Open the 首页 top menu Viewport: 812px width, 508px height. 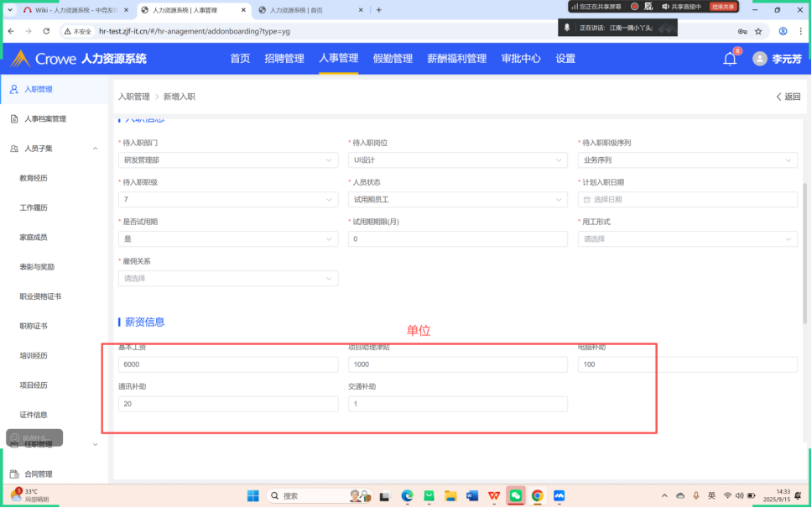[x=240, y=59]
